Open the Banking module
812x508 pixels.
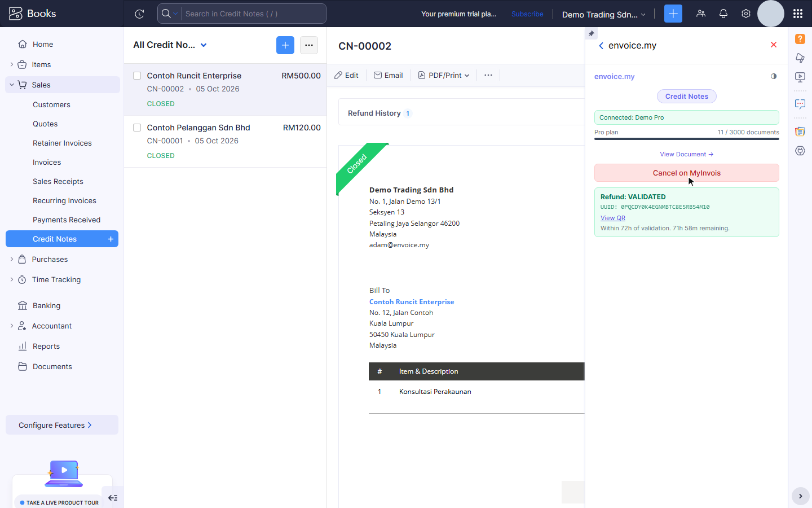[46, 306]
